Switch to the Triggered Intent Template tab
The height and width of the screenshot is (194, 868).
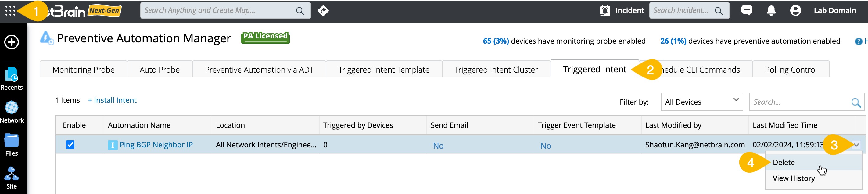click(383, 70)
